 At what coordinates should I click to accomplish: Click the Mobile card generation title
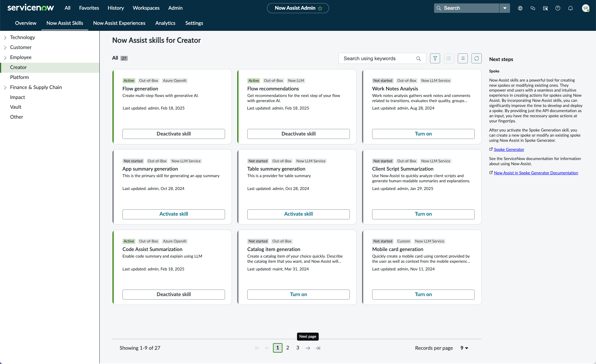click(x=398, y=249)
